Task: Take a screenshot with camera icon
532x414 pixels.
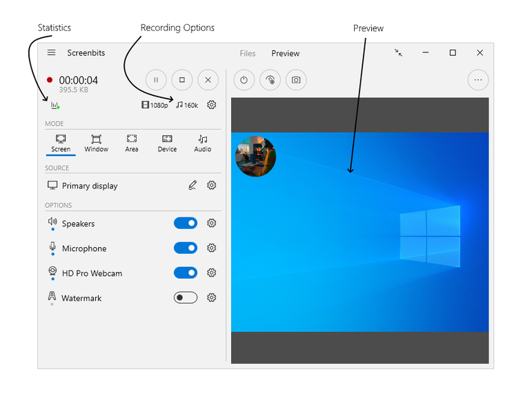Action: pyautogui.click(x=296, y=80)
